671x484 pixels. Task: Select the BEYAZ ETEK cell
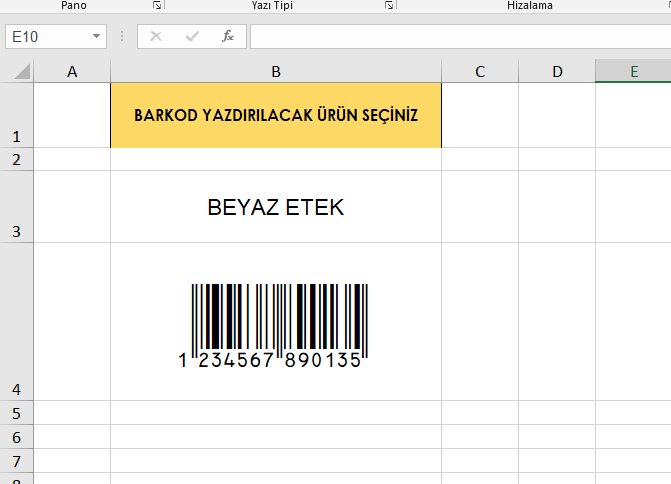coord(276,207)
